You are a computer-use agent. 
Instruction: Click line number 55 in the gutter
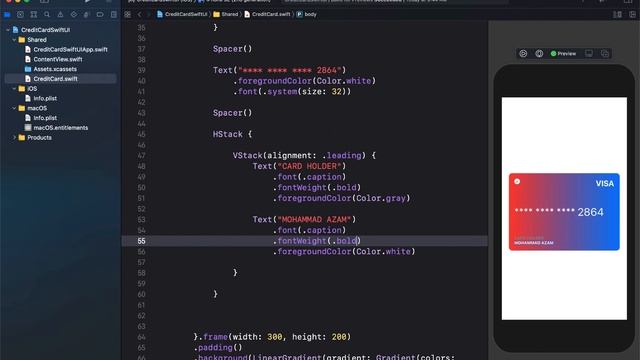click(141, 241)
